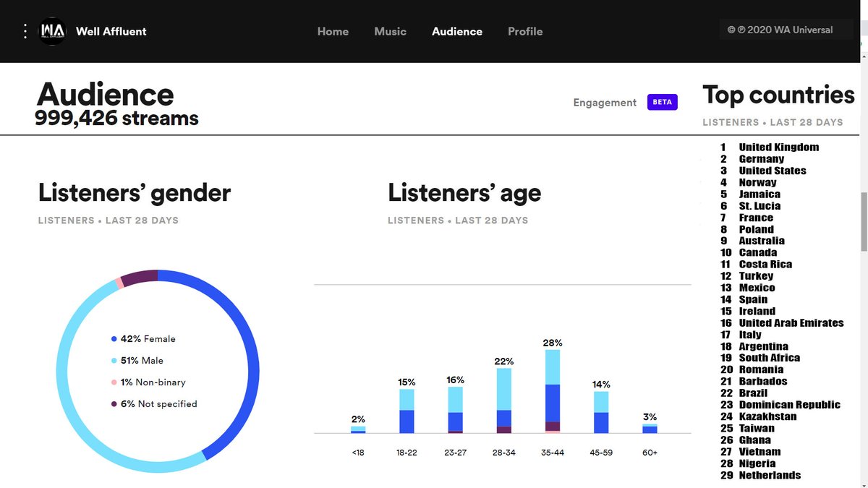Image resolution: width=868 pixels, height=488 pixels.
Task: Open the three-dot menu beside the logo
Action: pyautogui.click(x=25, y=31)
